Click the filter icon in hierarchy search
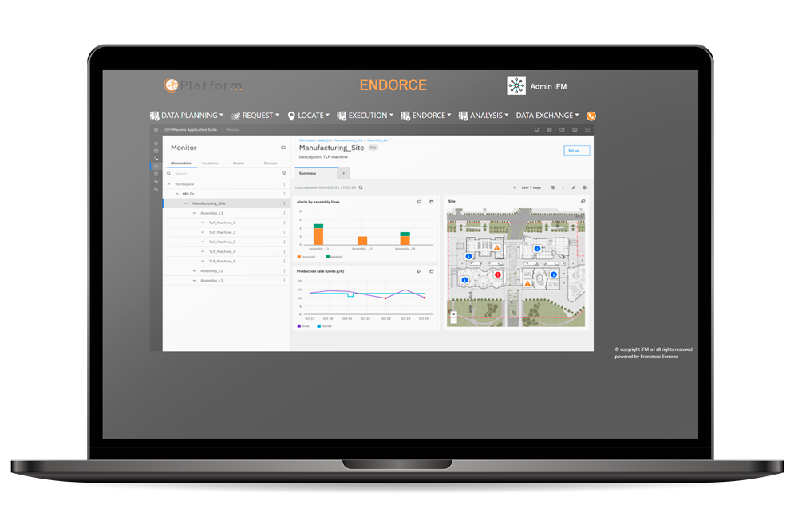This screenshot has height=532, width=798. tap(284, 173)
